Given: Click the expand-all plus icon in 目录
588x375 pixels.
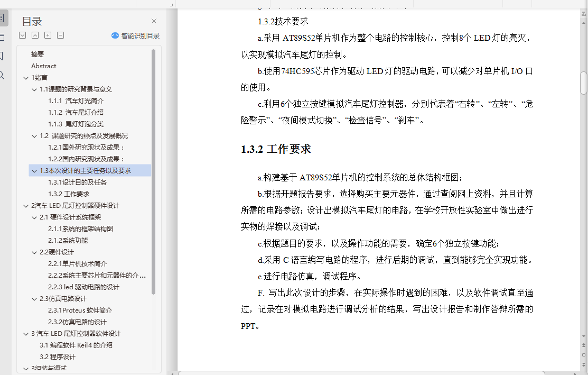Looking at the screenshot, I should click(x=48, y=35).
